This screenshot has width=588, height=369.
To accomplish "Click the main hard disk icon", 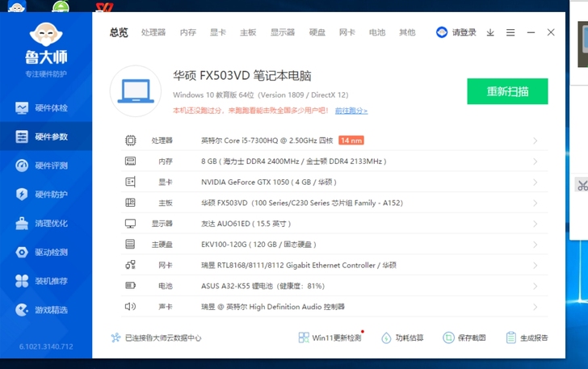I will [130, 245].
